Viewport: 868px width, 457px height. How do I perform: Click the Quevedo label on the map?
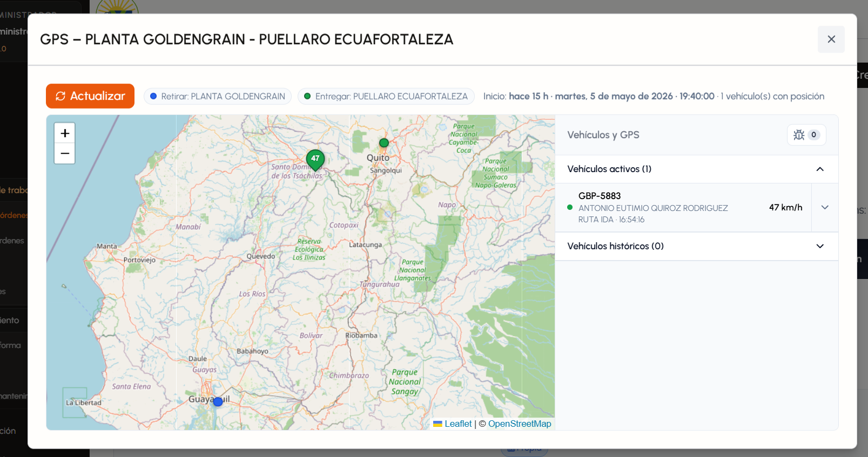click(x=261, y=256)
